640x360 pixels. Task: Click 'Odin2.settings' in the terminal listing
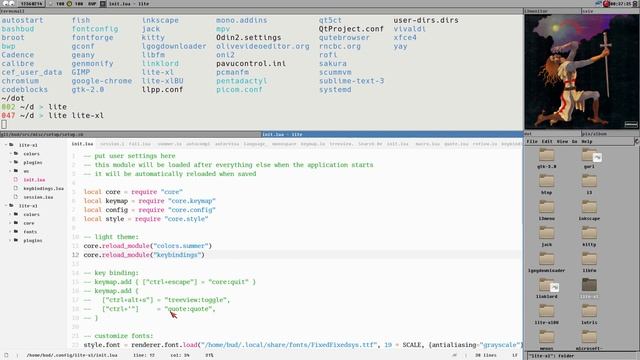point(249,37)
